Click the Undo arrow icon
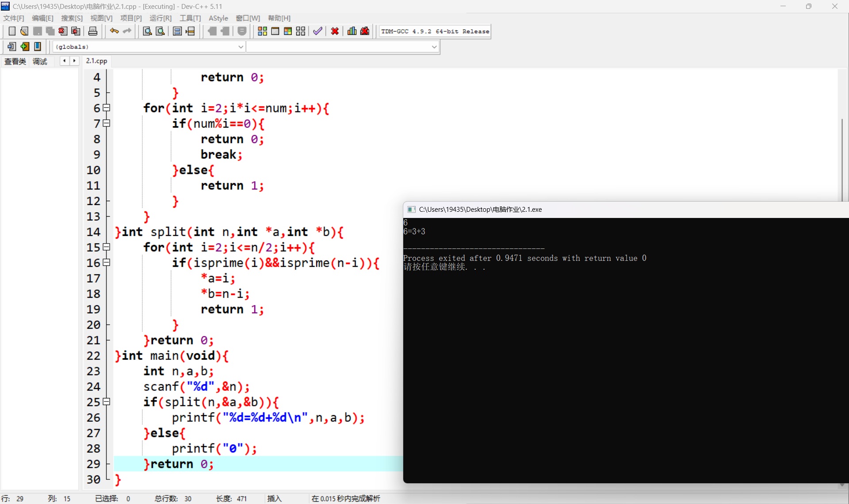 click(x=114, y=31)
